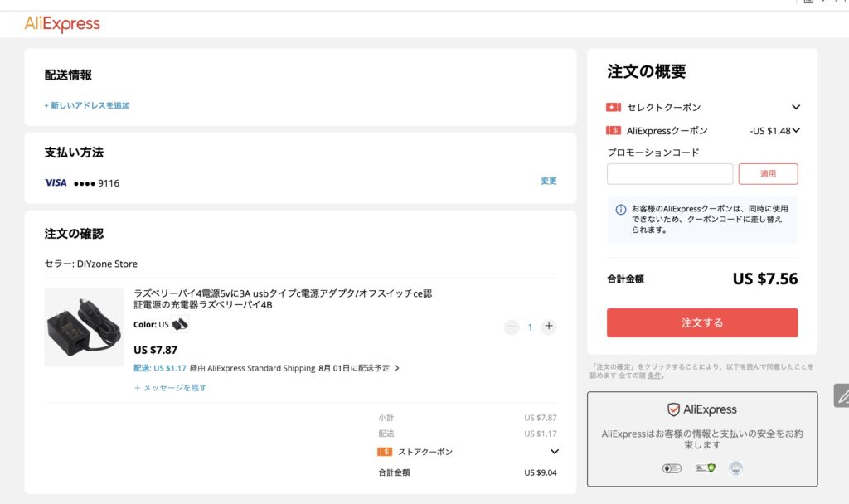The width and height of the screenshot is (849, 504).
Task: Click 新しいアドレスを追加 link
Action: (x=87, y=105)
